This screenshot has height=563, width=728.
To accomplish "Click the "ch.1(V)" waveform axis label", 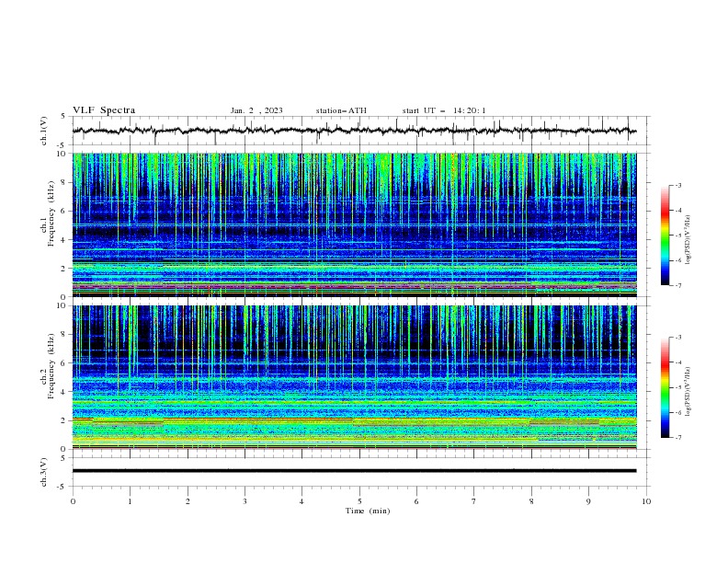I will tap(44, 131).
